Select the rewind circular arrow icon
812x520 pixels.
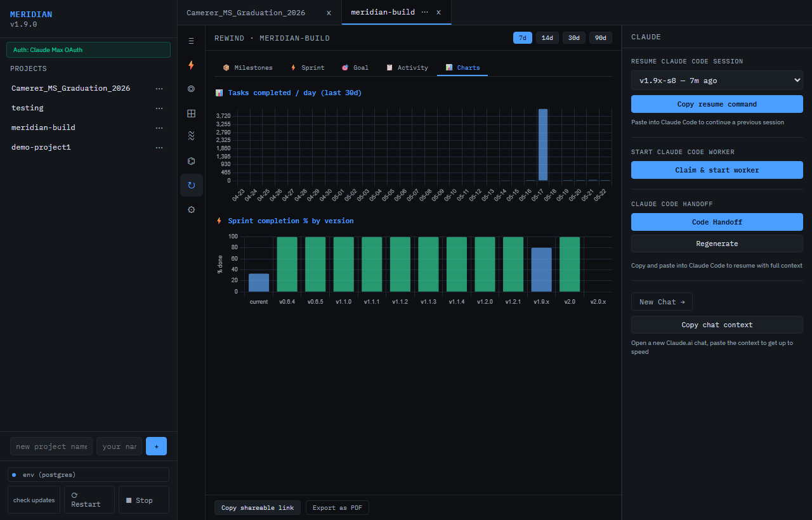point(192,185)
